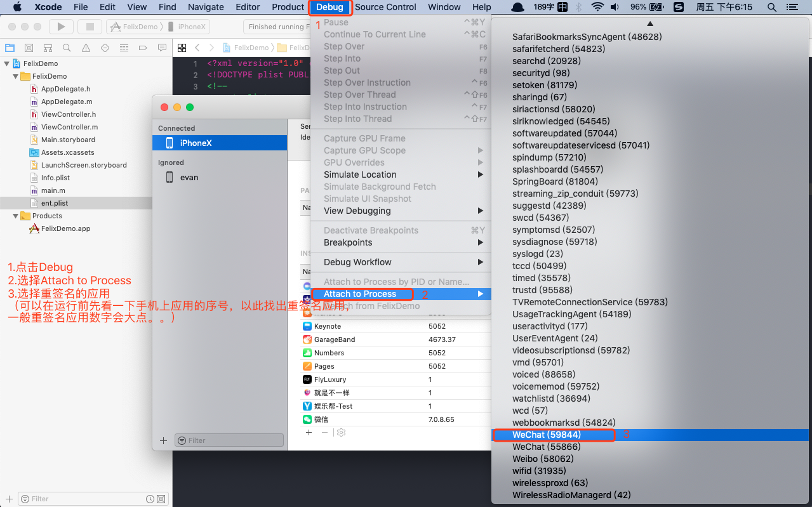Viewport: 812px width, 507px height.
Task: Open the Debug navigator icon
Action: click(x=124, y=48)
